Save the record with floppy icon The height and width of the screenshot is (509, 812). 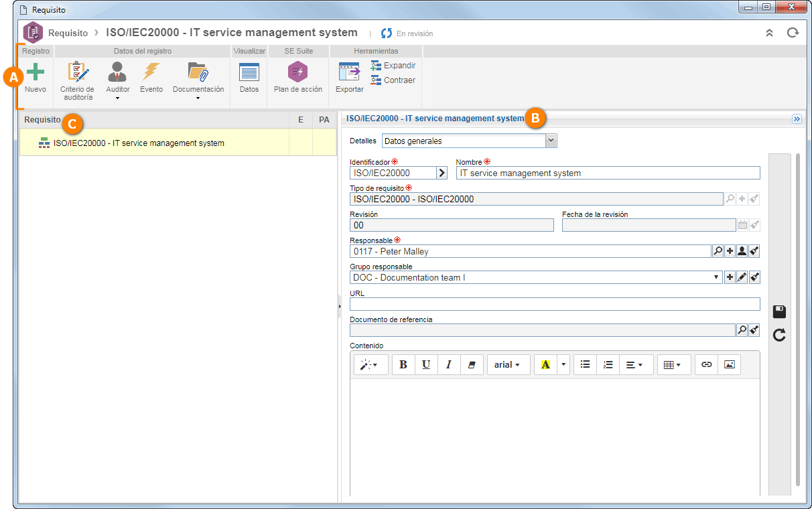point(779,311)
